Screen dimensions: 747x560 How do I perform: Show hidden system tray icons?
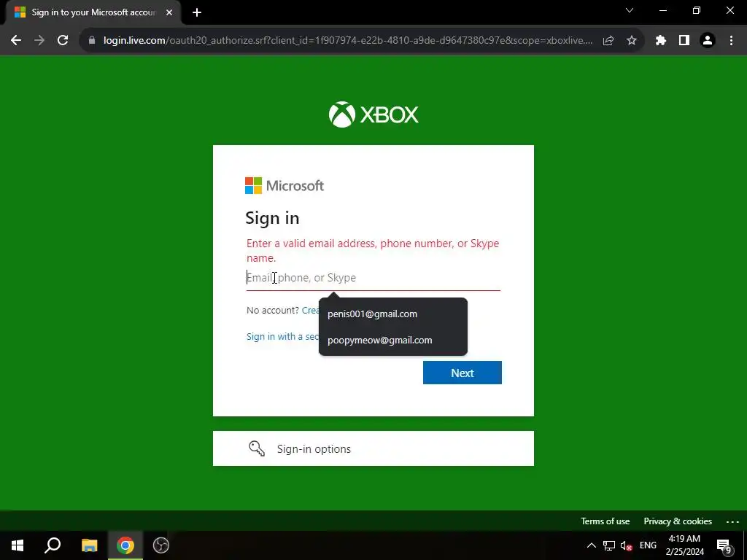[591, 545]
